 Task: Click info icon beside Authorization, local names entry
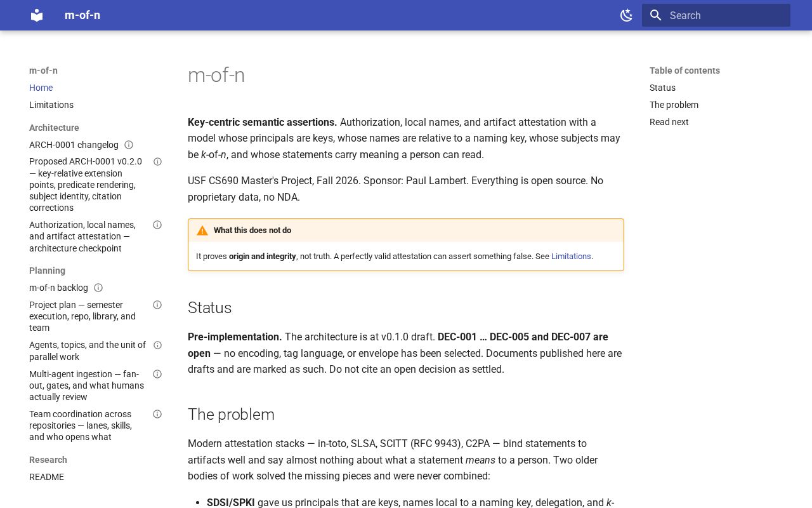tap(157, 225)
